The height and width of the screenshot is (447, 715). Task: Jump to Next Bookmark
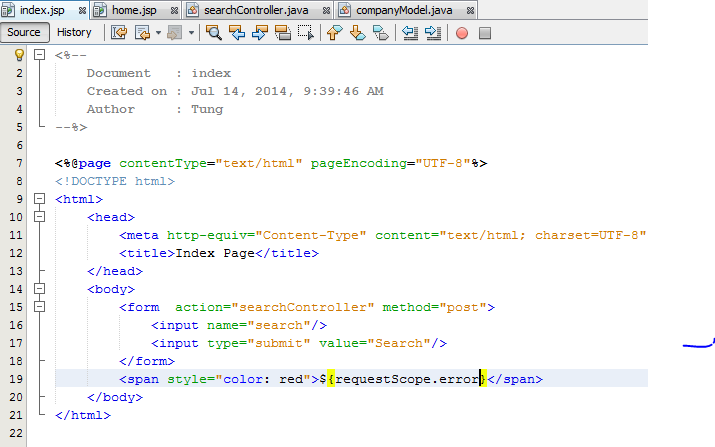[x=358, y=33]
